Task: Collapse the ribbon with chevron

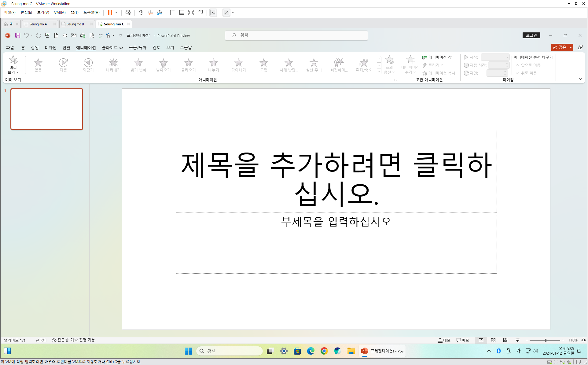Action: point(580,79)
